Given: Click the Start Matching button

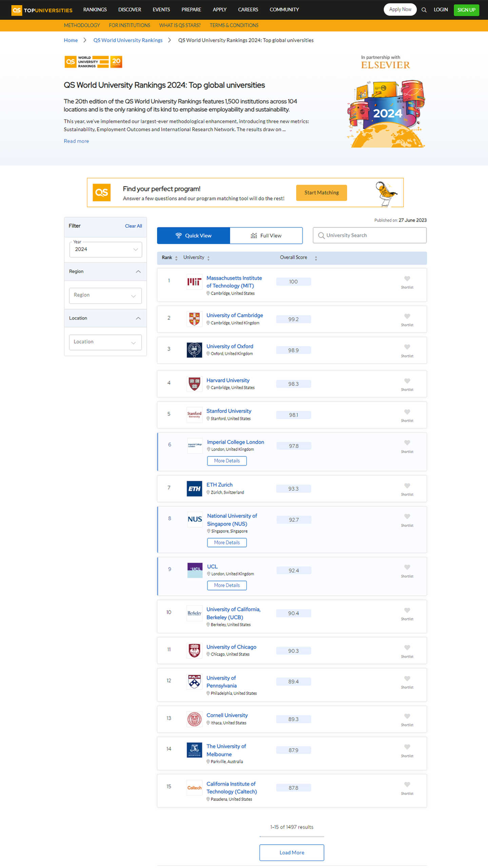Looking at the screenshot, I should point(321,193).
